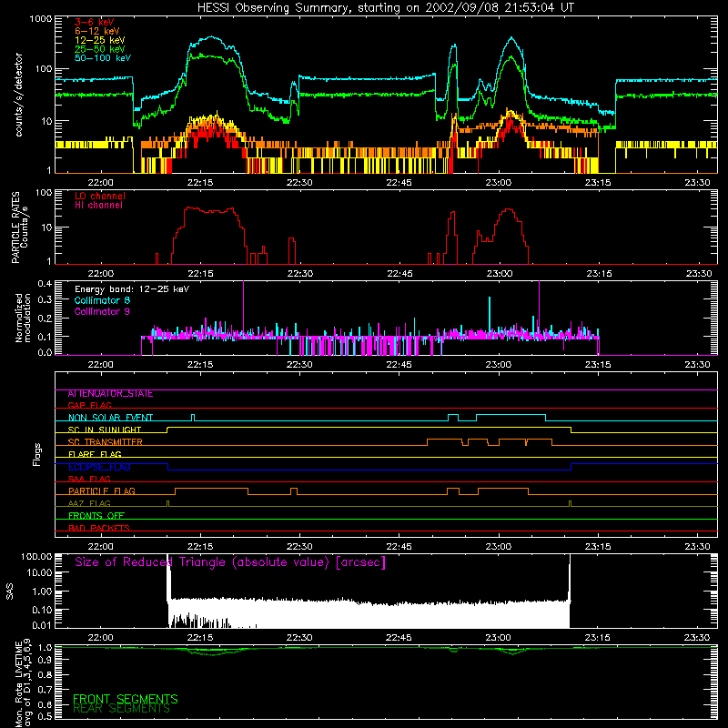Viewport: 728px width, 728px height.
Task: Click the 'NON_SOLAR_EVENT' flag label
Action: (x=110, y=418)
